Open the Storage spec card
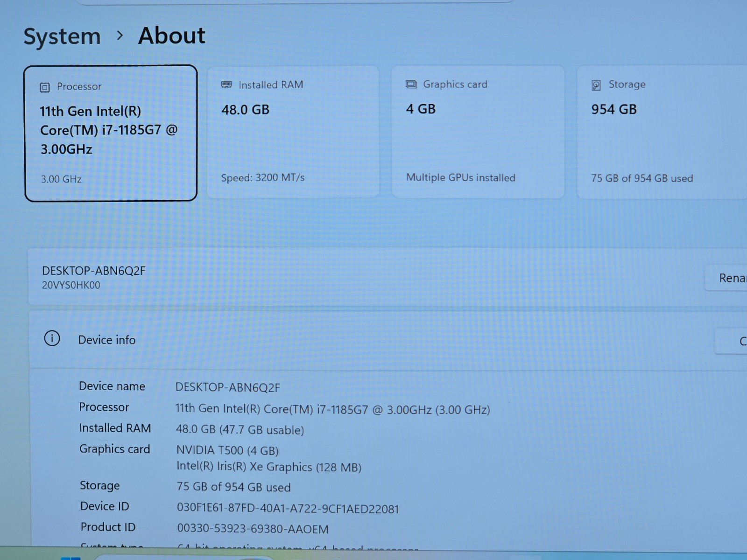The width and height of the screenshot is (747, 560). tap(662, 132)
